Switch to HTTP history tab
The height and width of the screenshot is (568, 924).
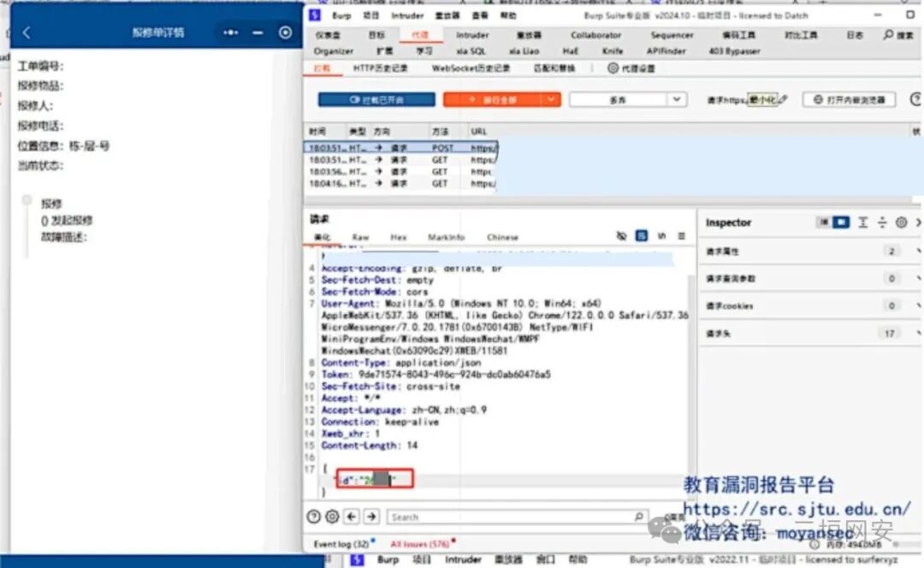click(380, 68)
